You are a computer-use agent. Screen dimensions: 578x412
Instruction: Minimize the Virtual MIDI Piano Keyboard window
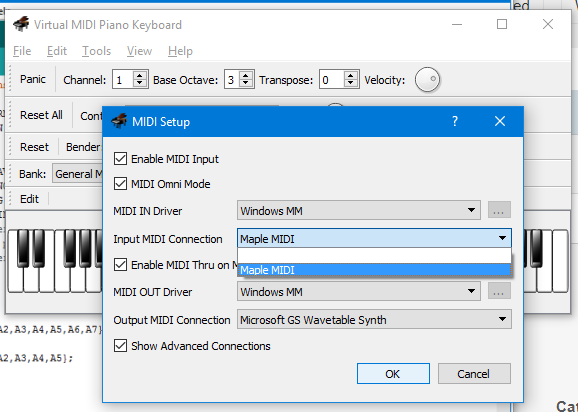point(457,24)
